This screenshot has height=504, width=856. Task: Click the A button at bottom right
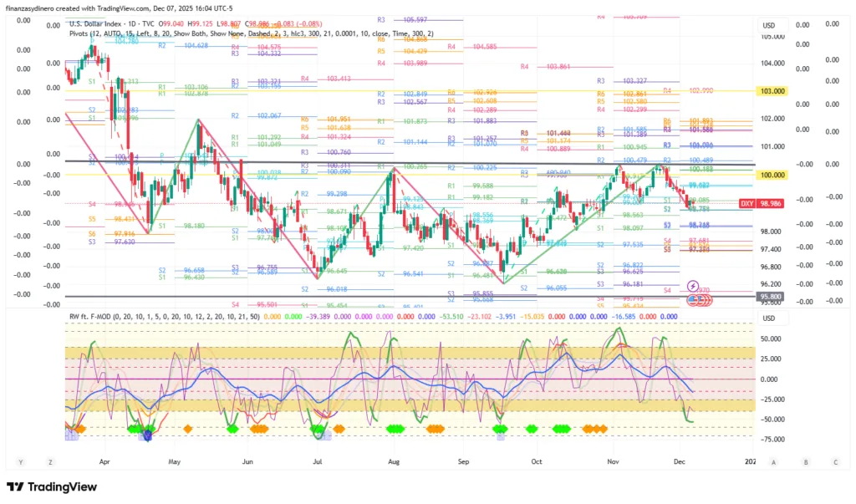click(x=774, y=461)
